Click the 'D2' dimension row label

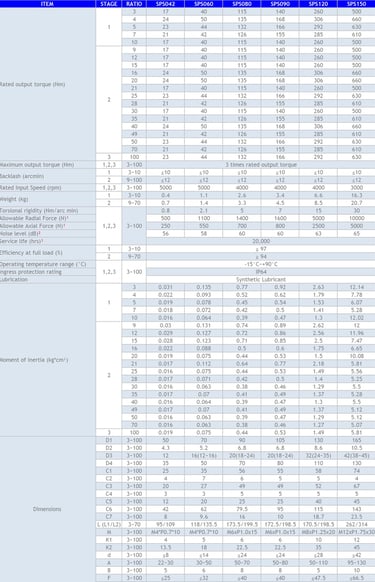point(109,448)
